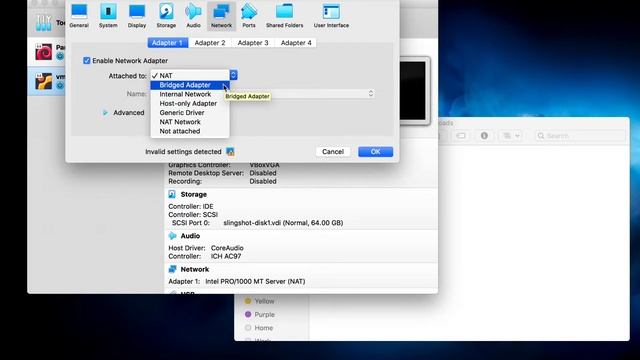
Task: Click the Network section icon in details
Action: (172, 269)
